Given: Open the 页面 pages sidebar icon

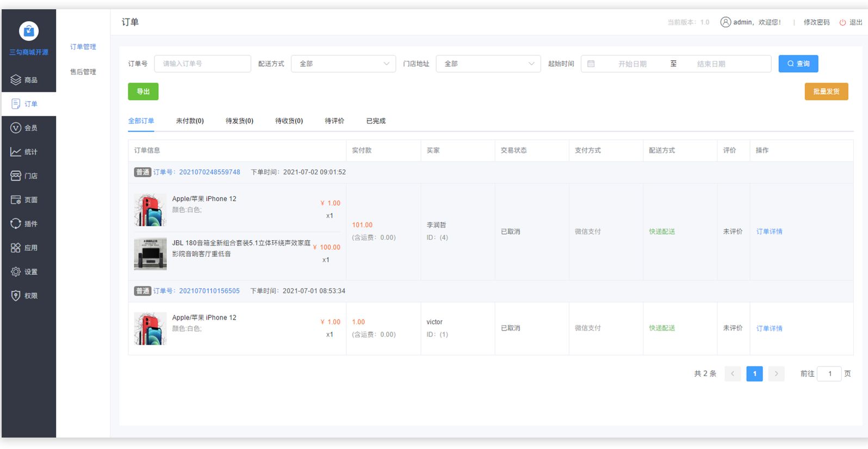Looking at the screenshot, I should click(x=16, y=199).
